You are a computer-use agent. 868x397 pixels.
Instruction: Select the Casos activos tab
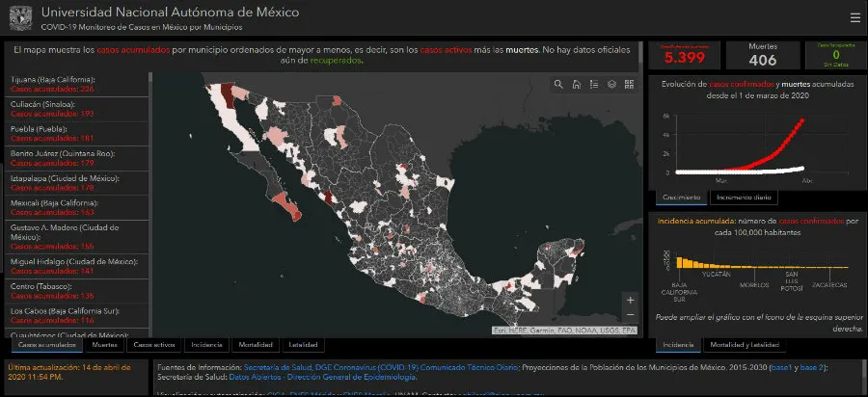(x=154, y=344)
